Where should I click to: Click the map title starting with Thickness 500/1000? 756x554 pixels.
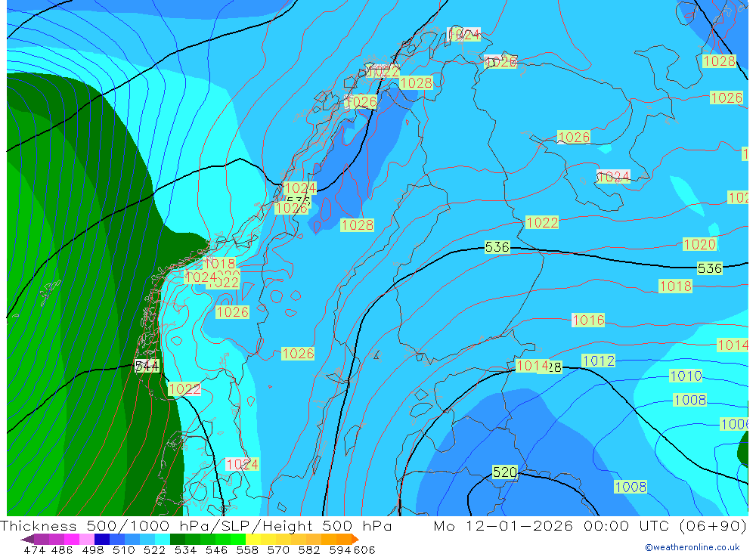click(x=196, y=525)
